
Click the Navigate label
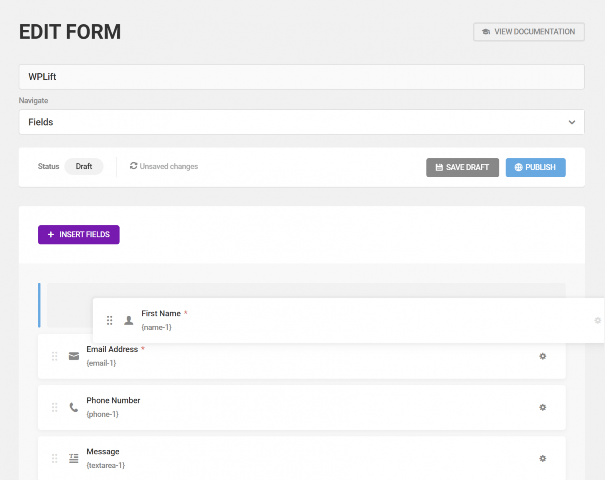click(34, 100)
